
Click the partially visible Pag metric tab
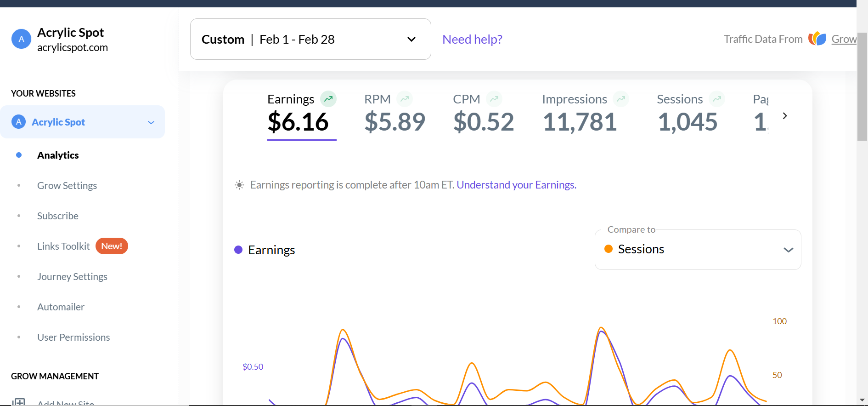coord(761,114)
